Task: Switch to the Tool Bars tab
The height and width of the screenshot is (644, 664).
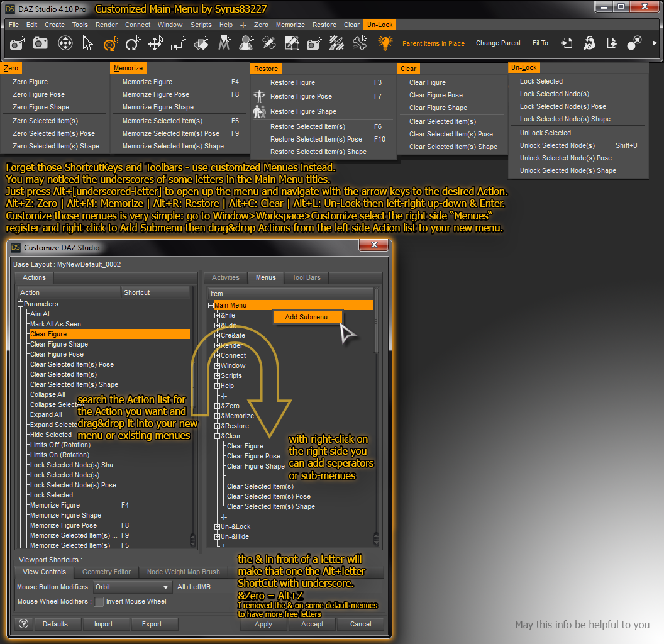Action: click(x=306, y=277)
